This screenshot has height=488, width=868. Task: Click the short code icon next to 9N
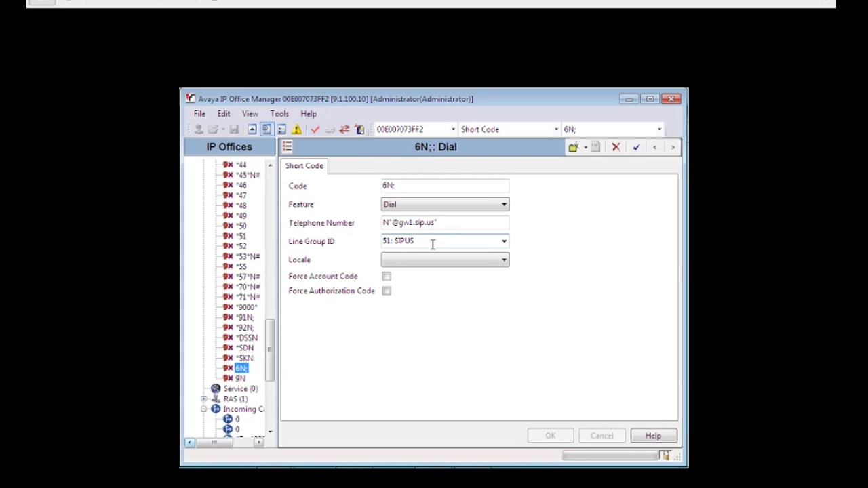(228, 378)
